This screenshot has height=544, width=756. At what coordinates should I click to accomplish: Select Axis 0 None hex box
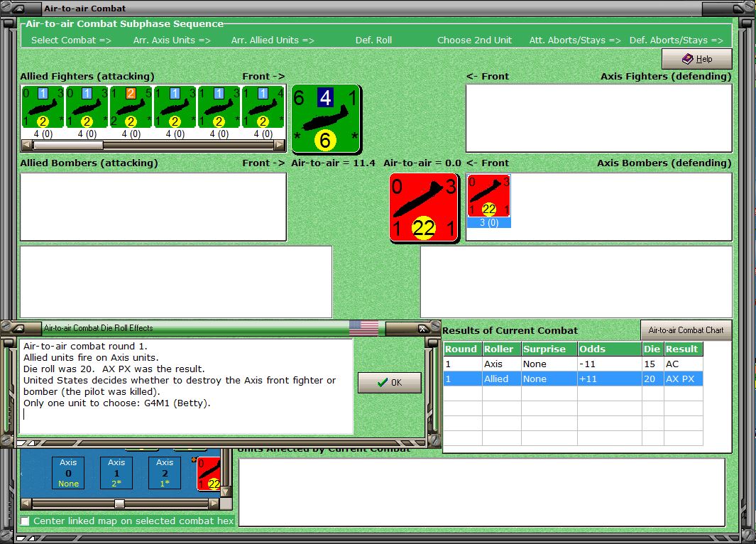pos(68,473)
